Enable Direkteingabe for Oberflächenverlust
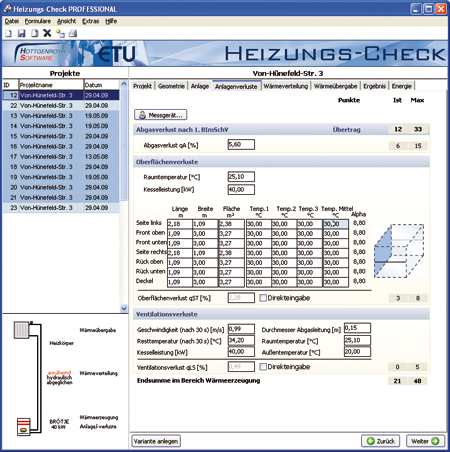This screenshot has width=450, height=452. [263, 298]
